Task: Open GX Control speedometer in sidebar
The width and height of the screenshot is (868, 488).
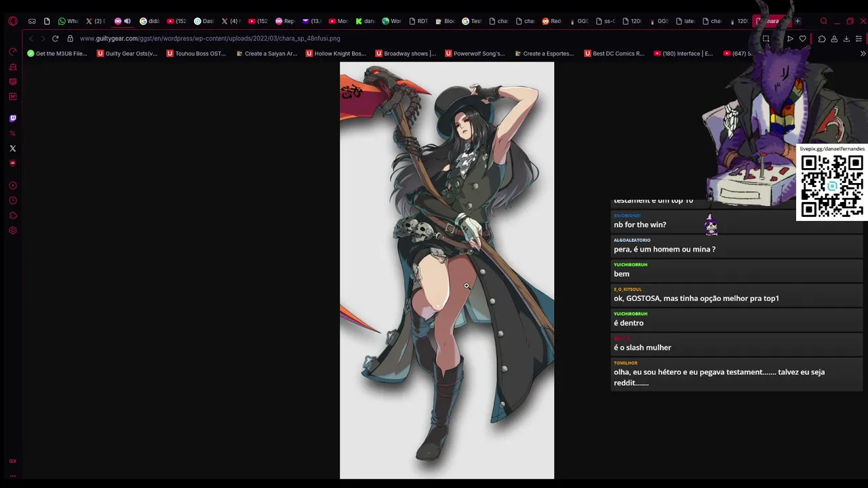Action: [13, 52]
